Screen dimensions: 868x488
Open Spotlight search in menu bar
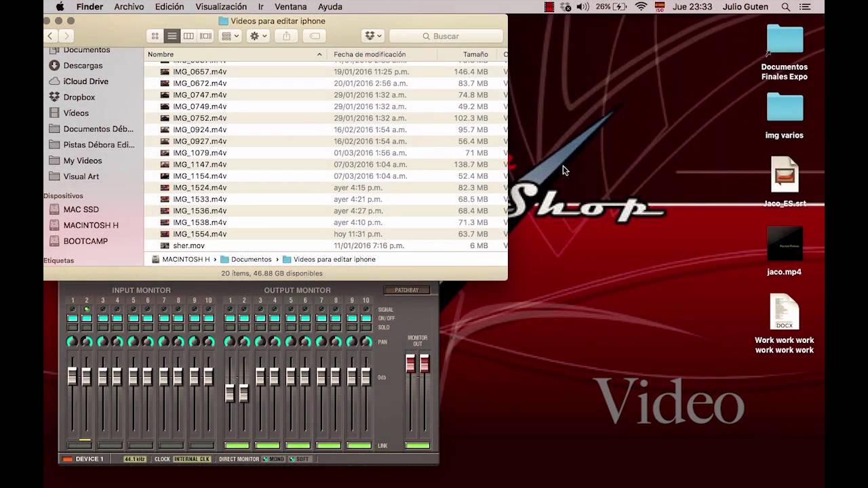click(x=786, y=7)
